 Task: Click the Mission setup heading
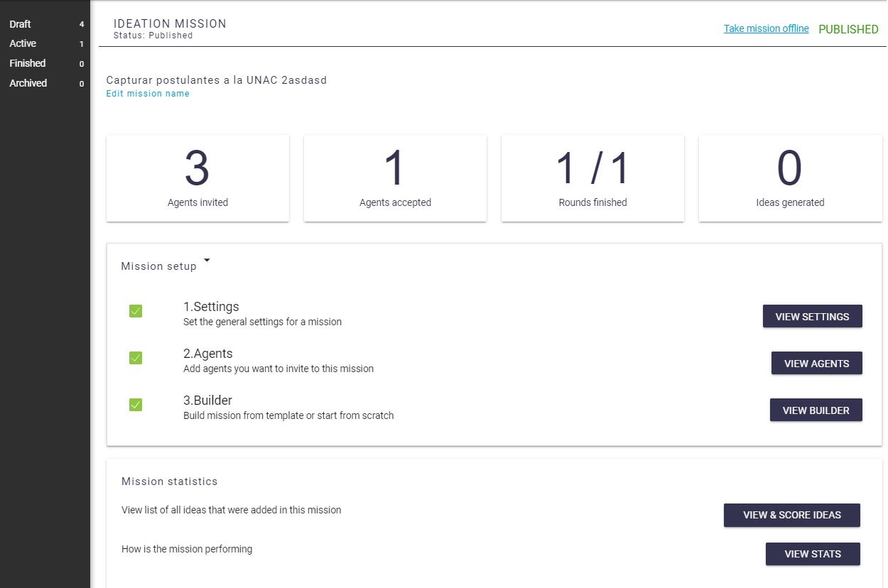[158, 266]
